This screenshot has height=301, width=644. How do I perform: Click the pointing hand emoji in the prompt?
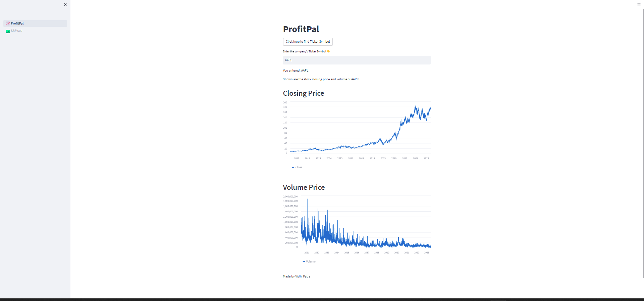(328, 51)
